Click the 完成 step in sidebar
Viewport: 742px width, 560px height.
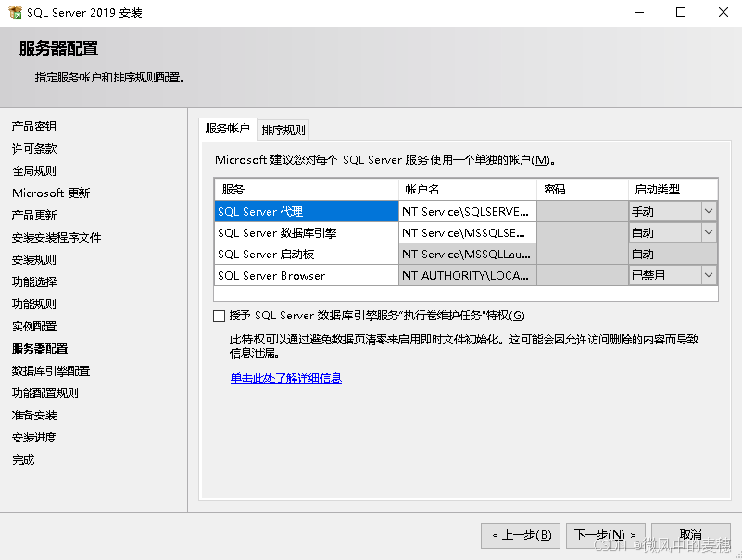click(x=23, y=460)
